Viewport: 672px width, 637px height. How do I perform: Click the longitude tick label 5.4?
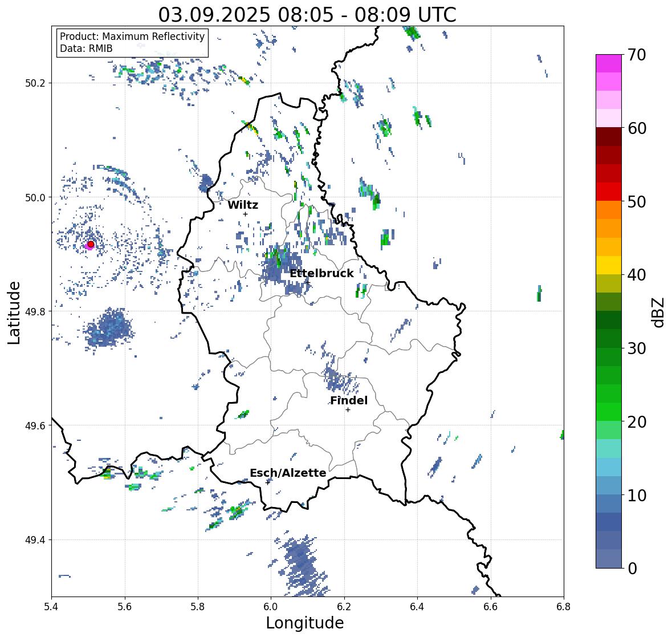click(x=51, y=606)
